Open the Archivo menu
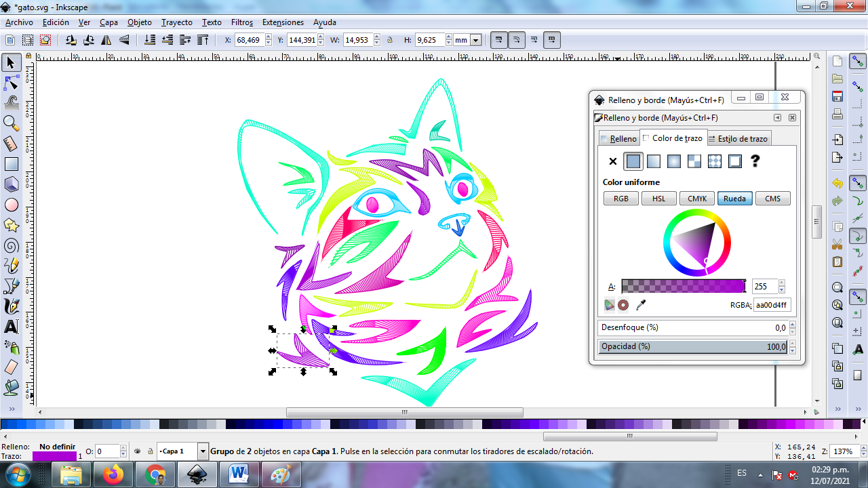868x488 pixels. pyautogui.click(x=19, y=22)
